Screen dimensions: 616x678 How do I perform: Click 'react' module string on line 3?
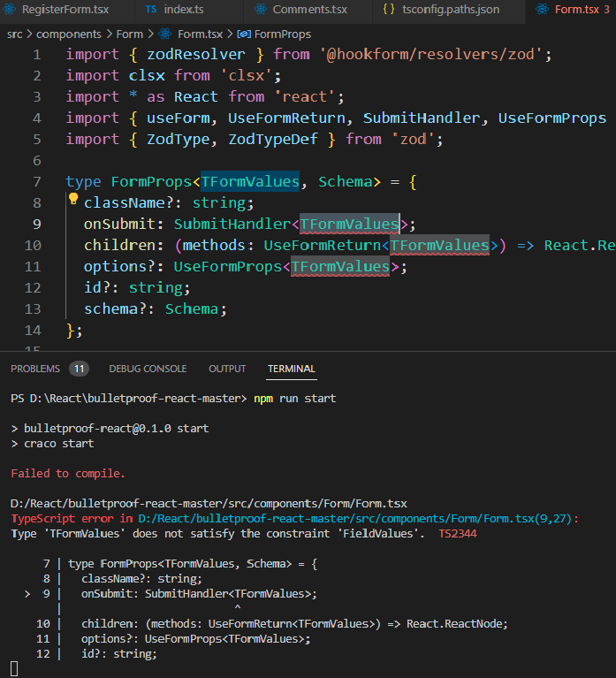(x=305, y=97)
